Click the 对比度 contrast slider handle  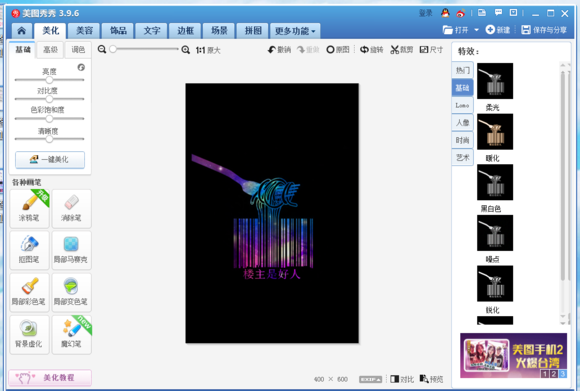click(x=49, y=99)
